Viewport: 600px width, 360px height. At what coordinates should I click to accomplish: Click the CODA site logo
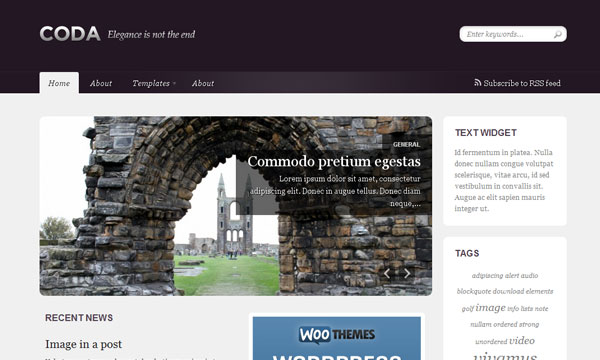70,34
